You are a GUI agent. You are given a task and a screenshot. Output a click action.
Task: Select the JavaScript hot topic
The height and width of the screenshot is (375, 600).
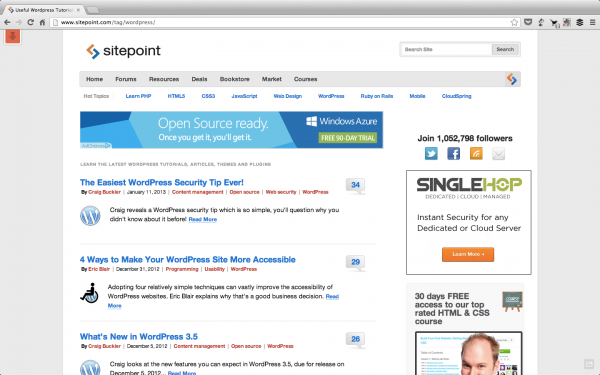(x=244, y=96)
